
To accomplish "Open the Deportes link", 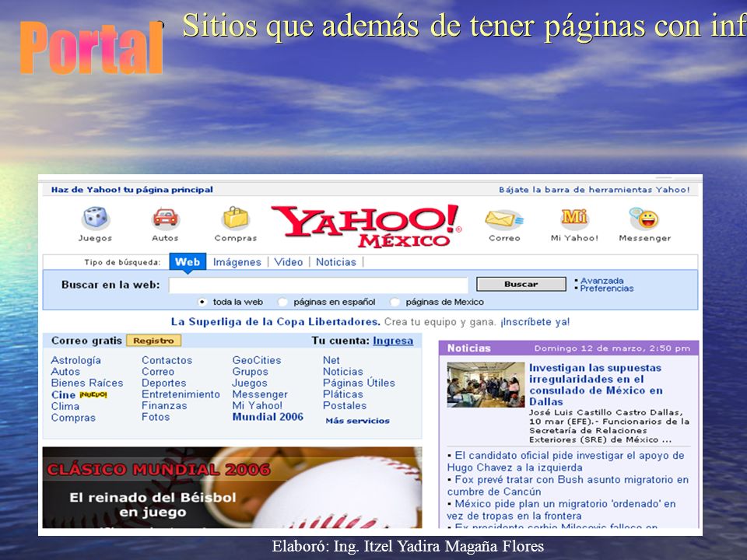I will pyautogui.click(x=164, y=383).
